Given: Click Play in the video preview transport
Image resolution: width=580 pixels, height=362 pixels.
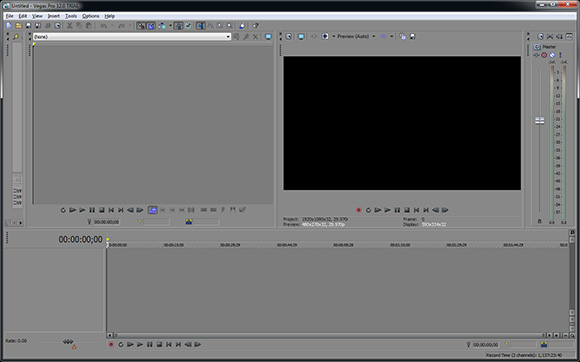Looking at the screenshot, I should tap(387, 210).
